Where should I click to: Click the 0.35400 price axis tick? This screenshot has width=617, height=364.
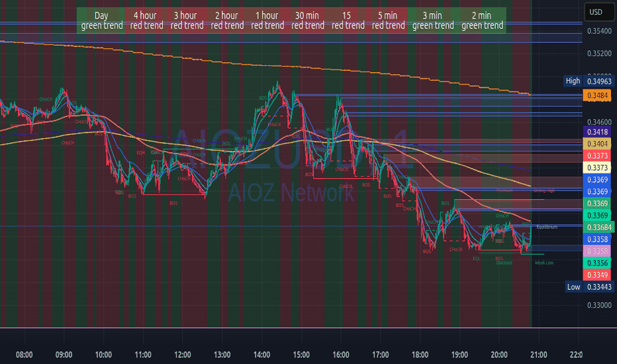click(599, 31)
